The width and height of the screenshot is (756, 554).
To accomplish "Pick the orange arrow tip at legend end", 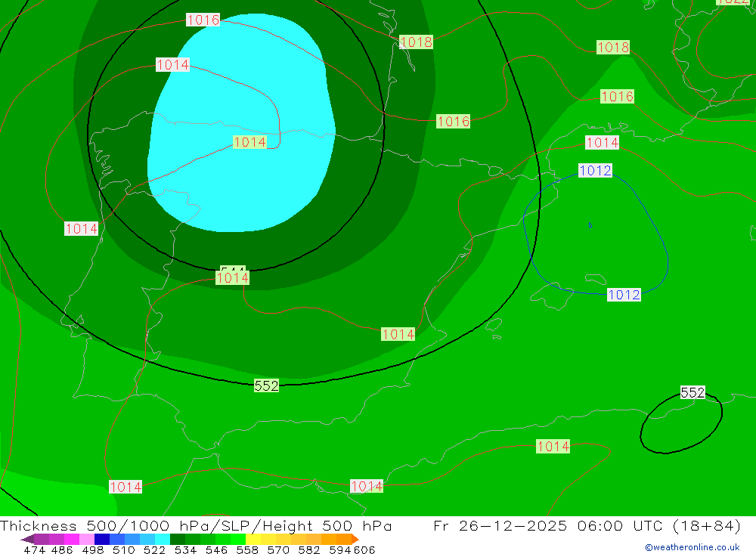I will point(355,539).
